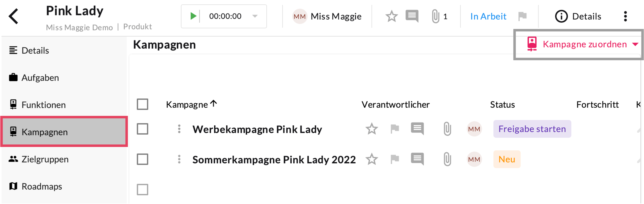Viewport: 644px width, 204px height.
Task: Click the Freigabe starten status badge
Action: [x=532, y=129]
